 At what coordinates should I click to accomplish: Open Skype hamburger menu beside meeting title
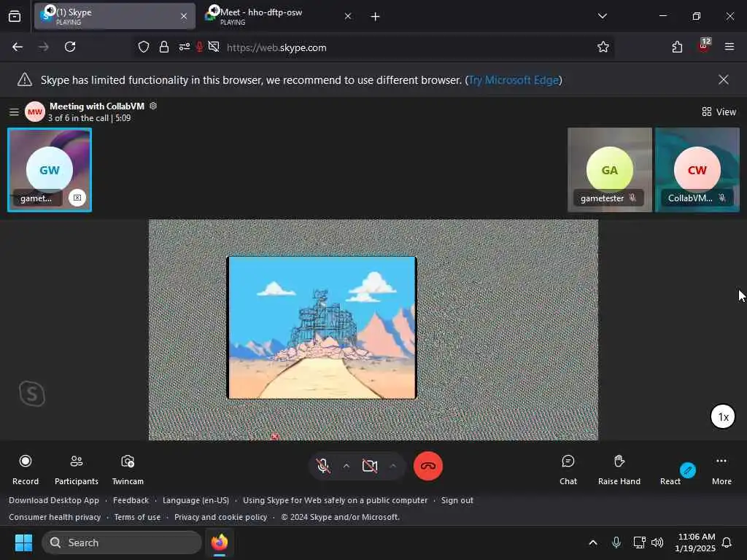tap(14, 112)
